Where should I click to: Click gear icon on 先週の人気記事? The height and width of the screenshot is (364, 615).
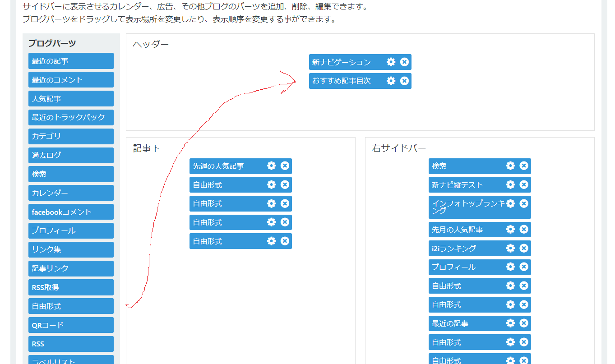point(271,166)
